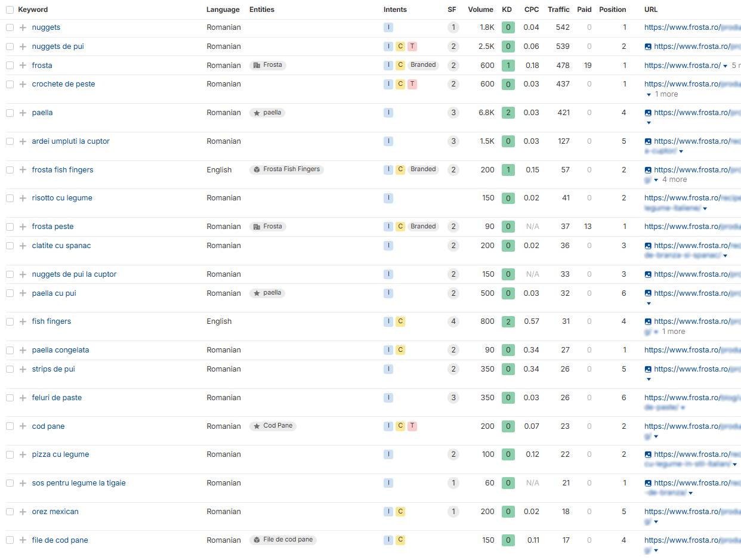Sort by the Volume column header

click(480, 10)
